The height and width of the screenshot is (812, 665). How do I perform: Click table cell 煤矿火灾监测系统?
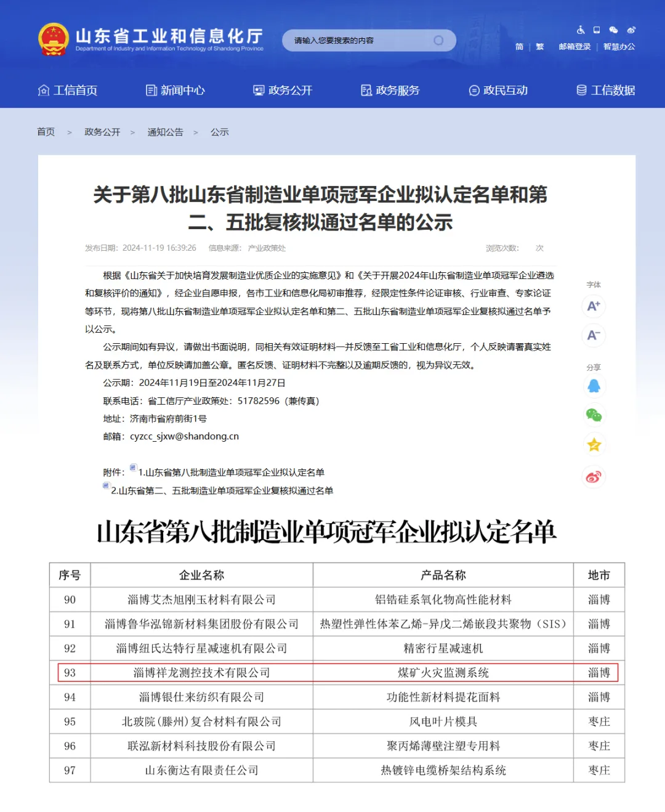coord(443,673)
